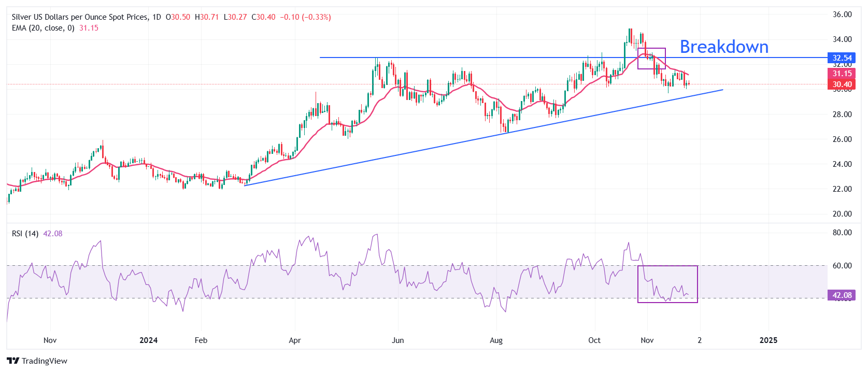The height and width of the screenshot is (372, 868).
Task: Click the blue 32.54 price label
Action: (842, 58)
